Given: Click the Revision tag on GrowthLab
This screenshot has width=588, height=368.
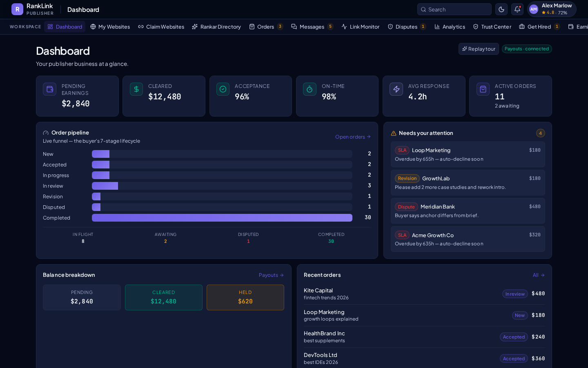Looking at the screenshot, I should pos(407,178).
